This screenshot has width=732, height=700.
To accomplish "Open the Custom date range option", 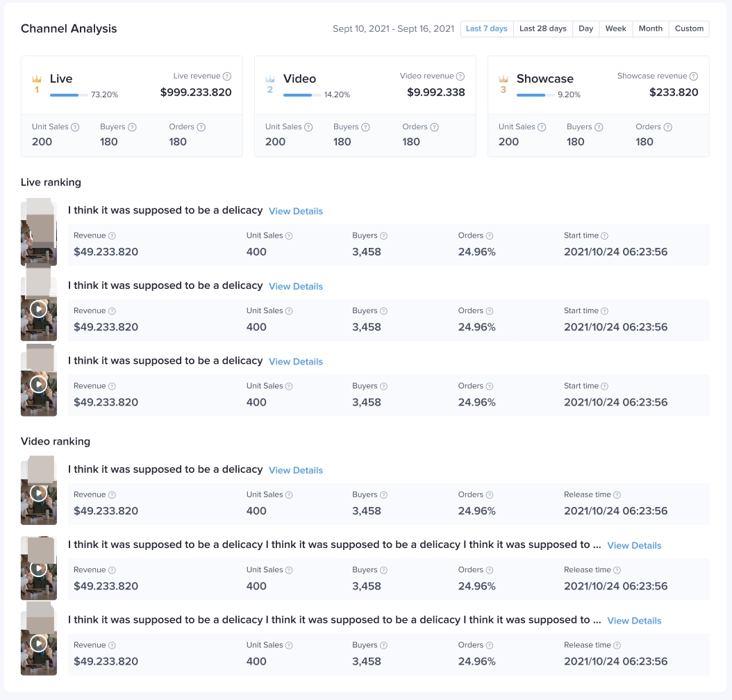I will click(689, 29).
